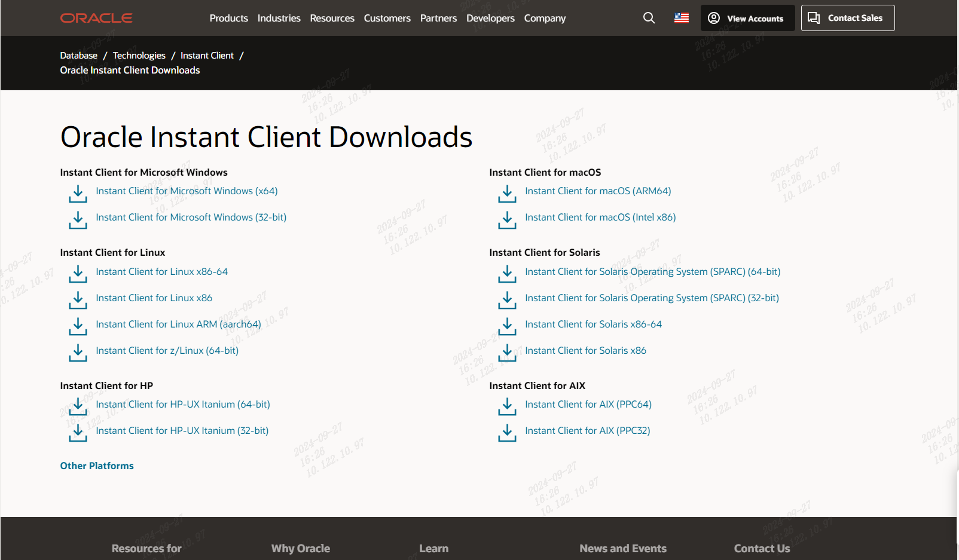Expand the Industries navigation menu
959x560 pixels.
[x=279, y=18]
